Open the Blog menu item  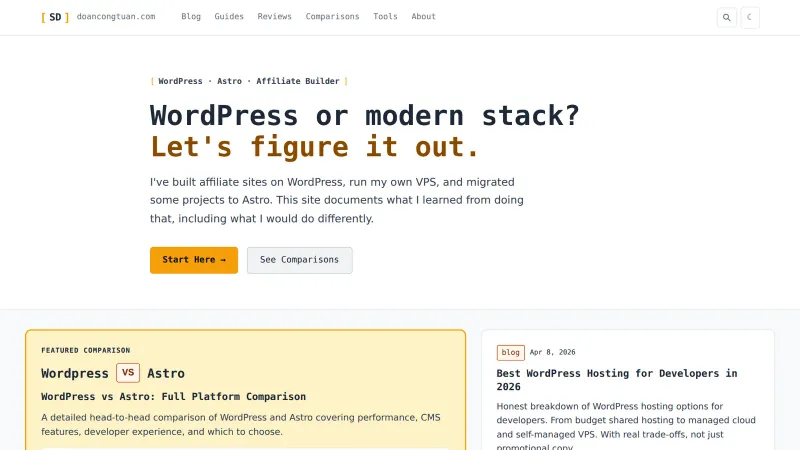[191, 16]
